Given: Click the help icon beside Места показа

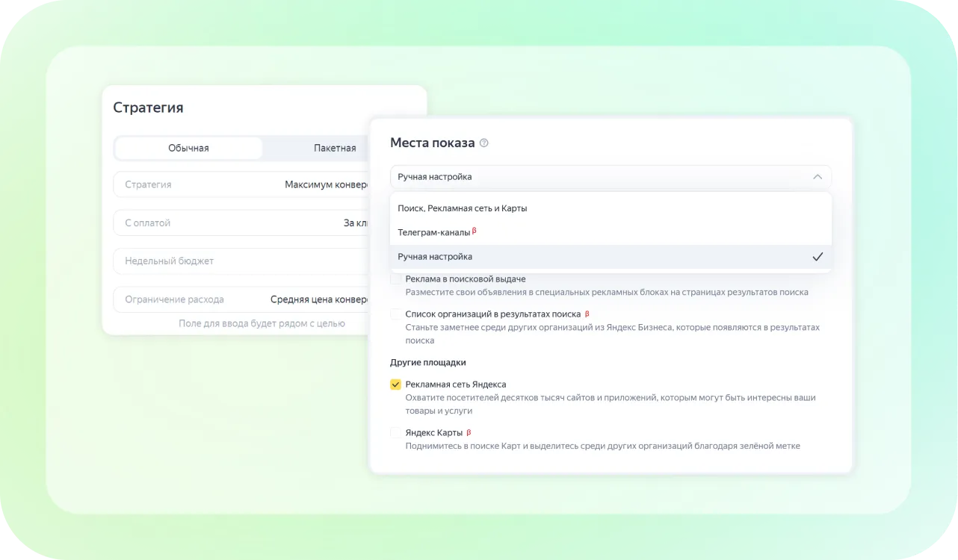Looking at the screenshot, I should click(483, 143).
